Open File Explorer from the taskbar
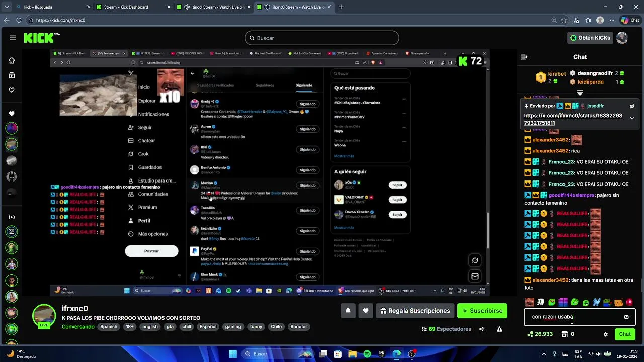 click(353, 354)
